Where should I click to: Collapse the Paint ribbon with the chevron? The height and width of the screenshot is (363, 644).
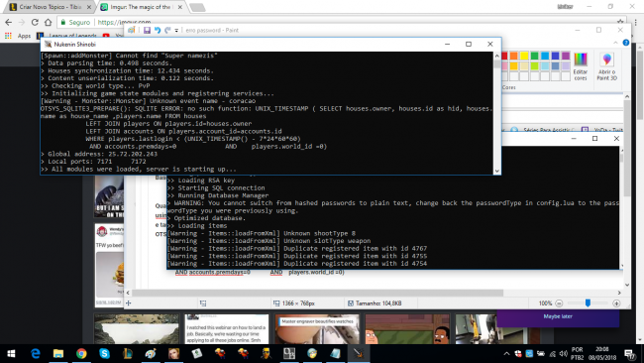(615, 43)
